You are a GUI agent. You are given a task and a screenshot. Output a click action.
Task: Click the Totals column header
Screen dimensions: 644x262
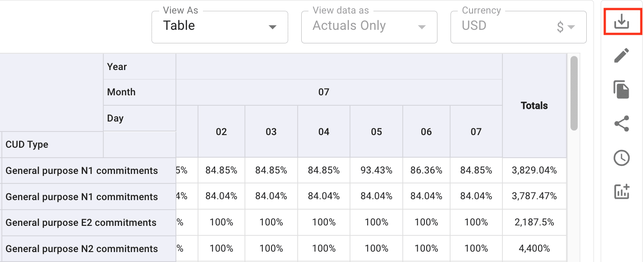point(534,106)
